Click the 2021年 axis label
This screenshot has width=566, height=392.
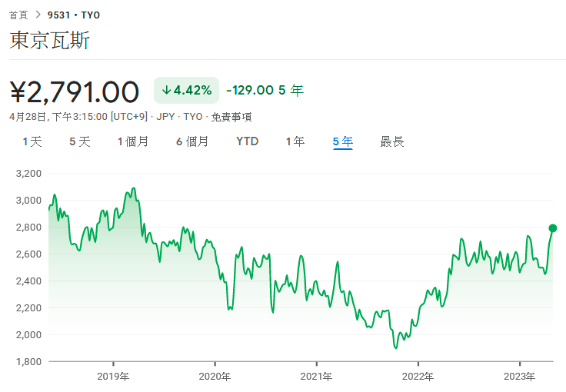[x=316, y=377]
